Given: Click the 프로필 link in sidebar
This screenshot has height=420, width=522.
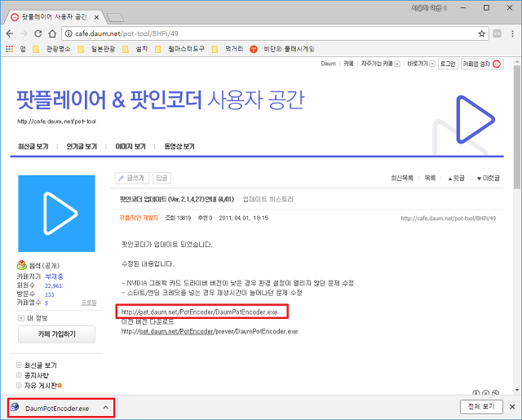Looking at the screenshot, I should (x=89, y=303).
